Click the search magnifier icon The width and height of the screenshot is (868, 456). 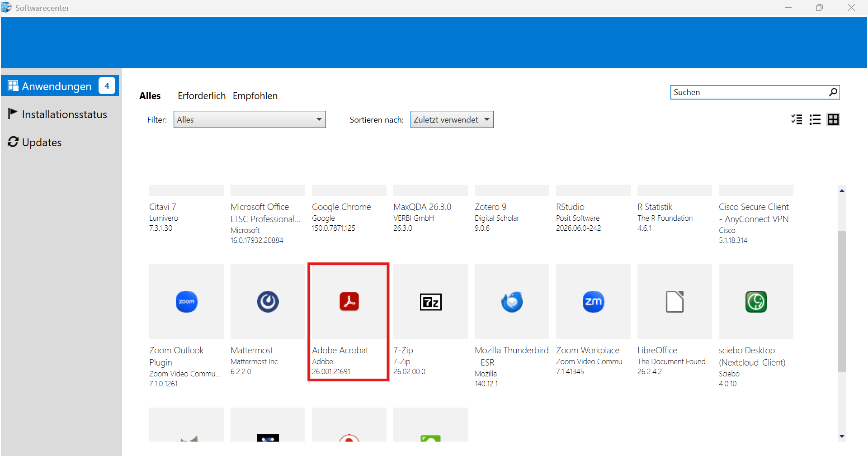833,92
